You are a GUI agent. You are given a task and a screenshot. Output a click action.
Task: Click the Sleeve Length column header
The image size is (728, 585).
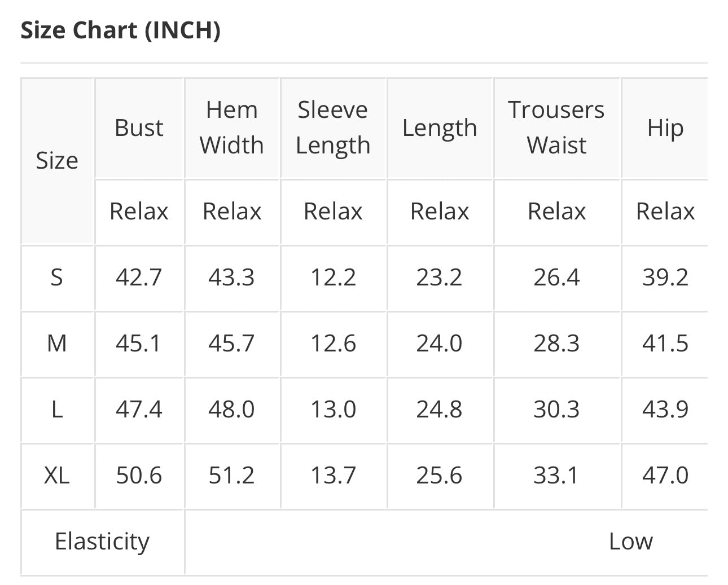(x=333, y=127)
